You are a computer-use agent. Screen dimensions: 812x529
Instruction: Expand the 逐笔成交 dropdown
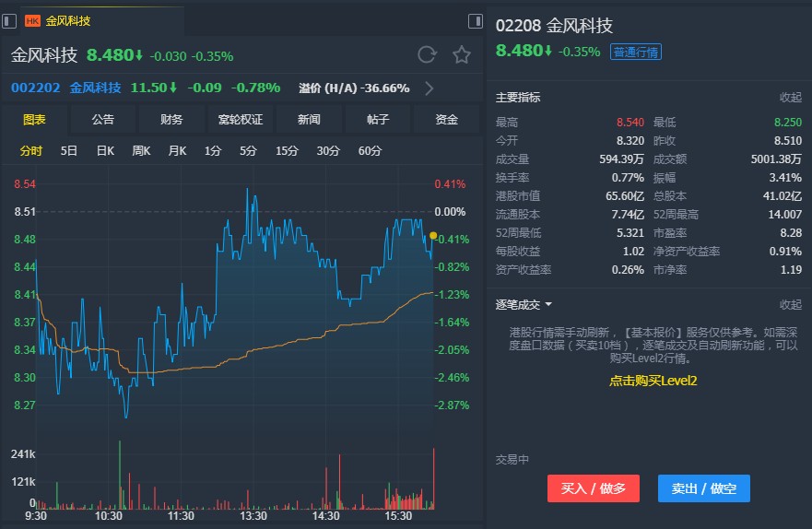coord(548,304)
